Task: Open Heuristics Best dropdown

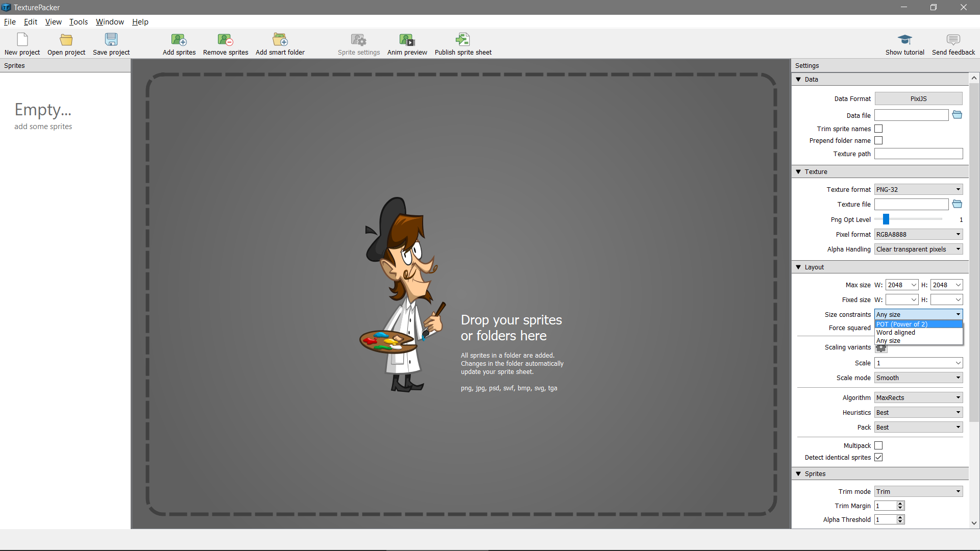Action: (x=918, y=412)
